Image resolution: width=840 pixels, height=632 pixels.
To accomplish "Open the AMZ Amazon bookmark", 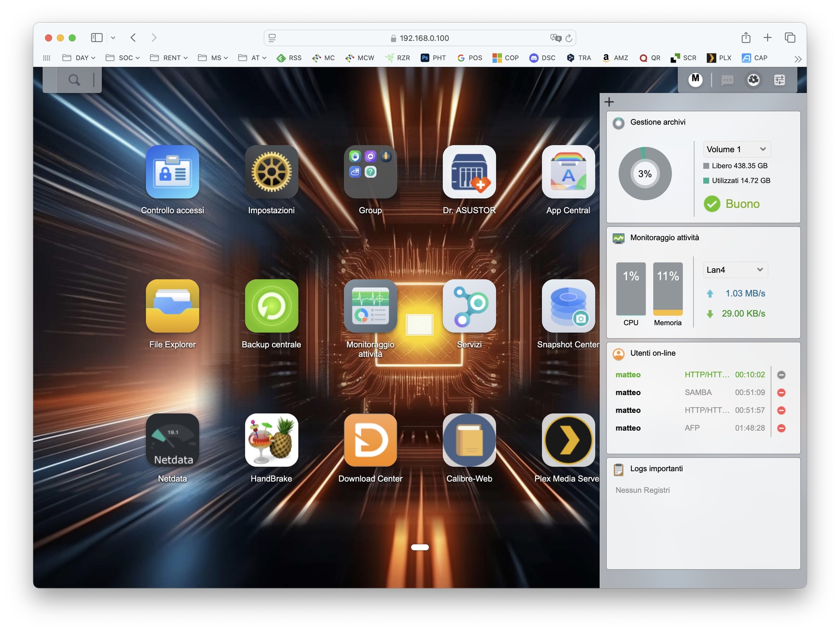I will (615, 58).
